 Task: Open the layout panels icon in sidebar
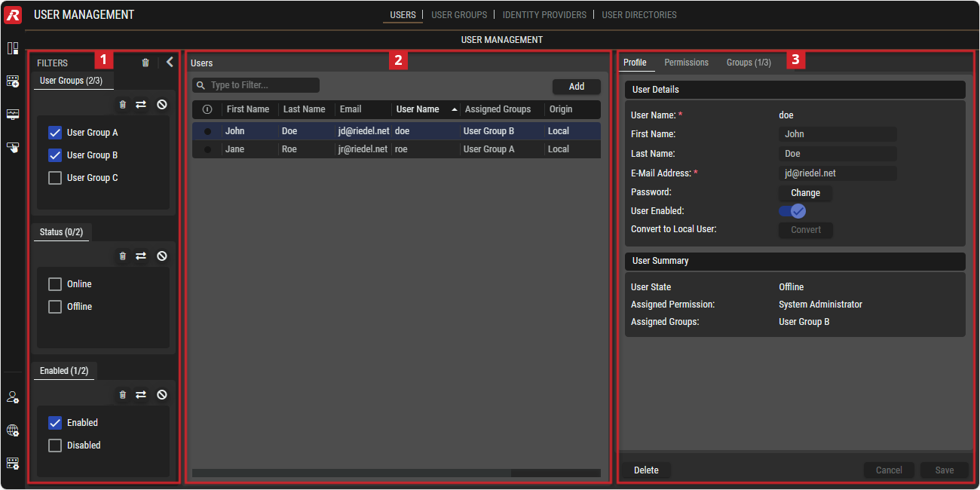(x=13, y=48)
